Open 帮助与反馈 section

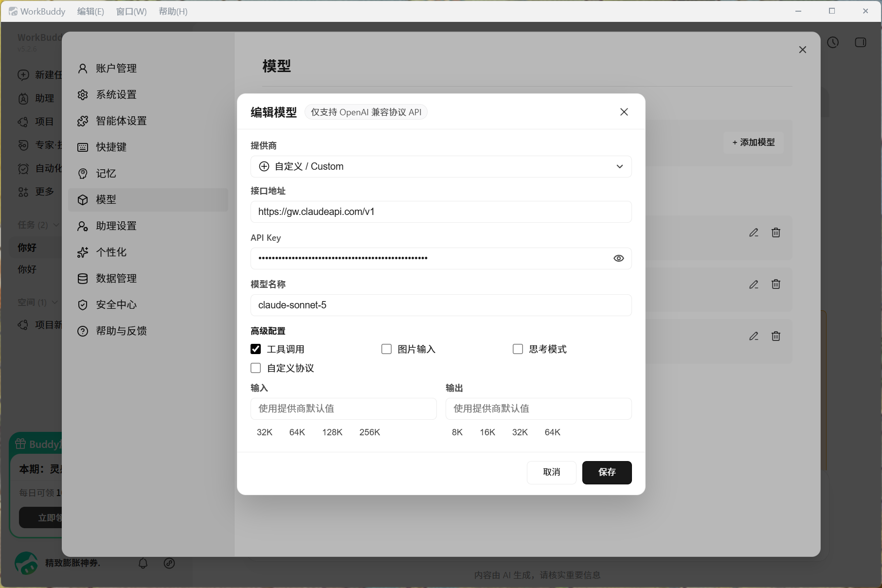pos(148,331)
